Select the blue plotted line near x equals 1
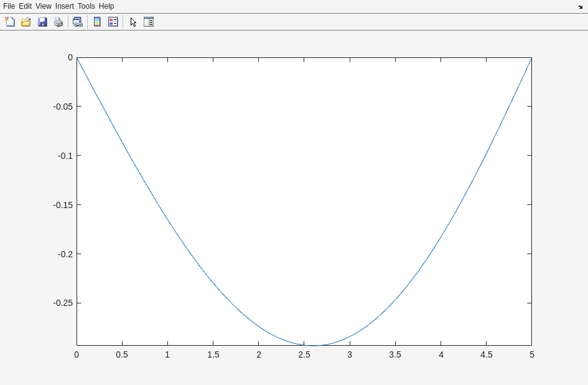This screenshot has height=385, width=588. (x=167, y=219)
